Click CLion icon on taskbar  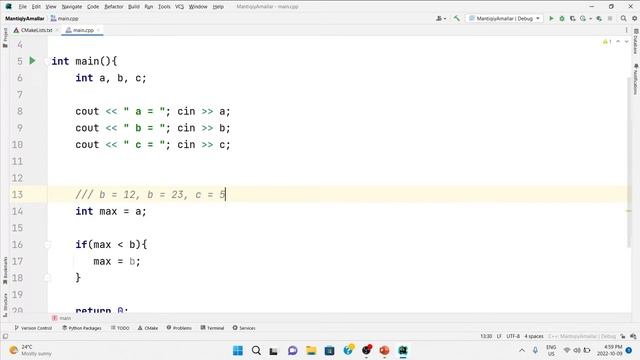pyautogui.click(x=403, y=350)
